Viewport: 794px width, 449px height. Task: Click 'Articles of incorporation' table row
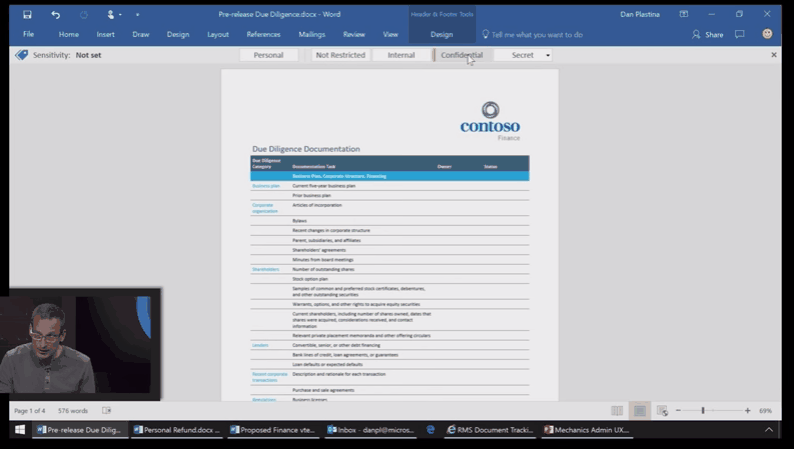click(x=389, y=208)
